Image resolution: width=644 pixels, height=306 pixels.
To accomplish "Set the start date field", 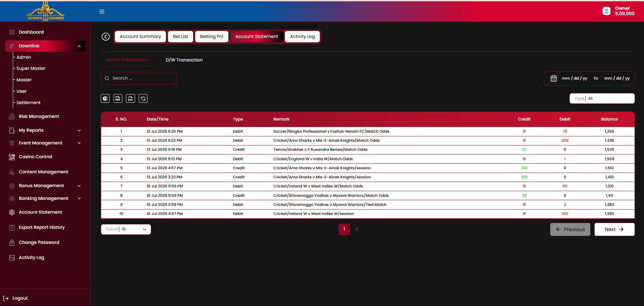I will tap(574, 78).
